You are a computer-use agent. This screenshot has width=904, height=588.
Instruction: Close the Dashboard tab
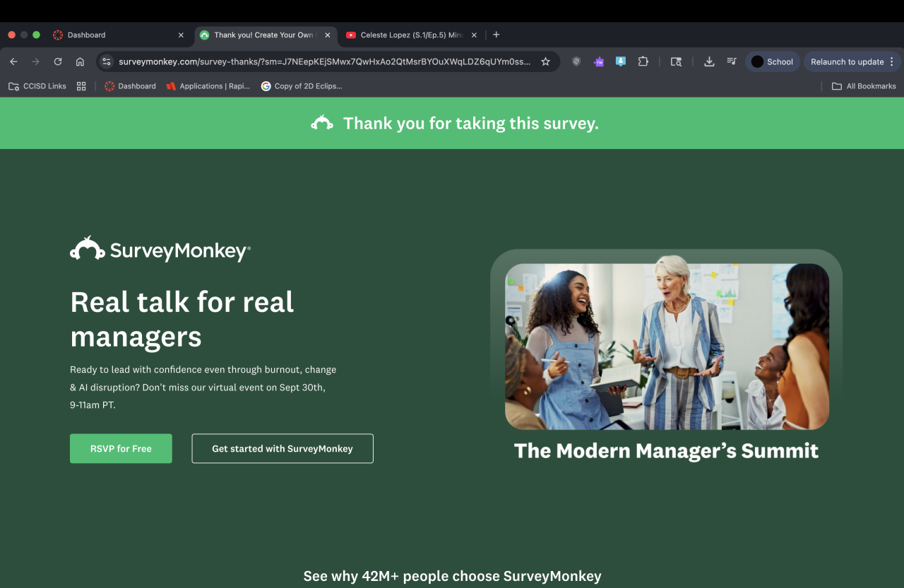pos(181,35)
